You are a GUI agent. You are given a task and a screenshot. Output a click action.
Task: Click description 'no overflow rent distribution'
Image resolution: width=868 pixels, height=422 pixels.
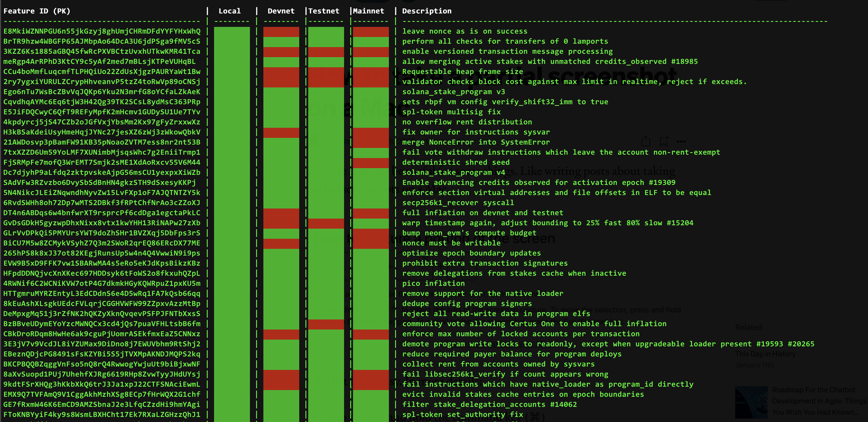click(x=467, y=122)
